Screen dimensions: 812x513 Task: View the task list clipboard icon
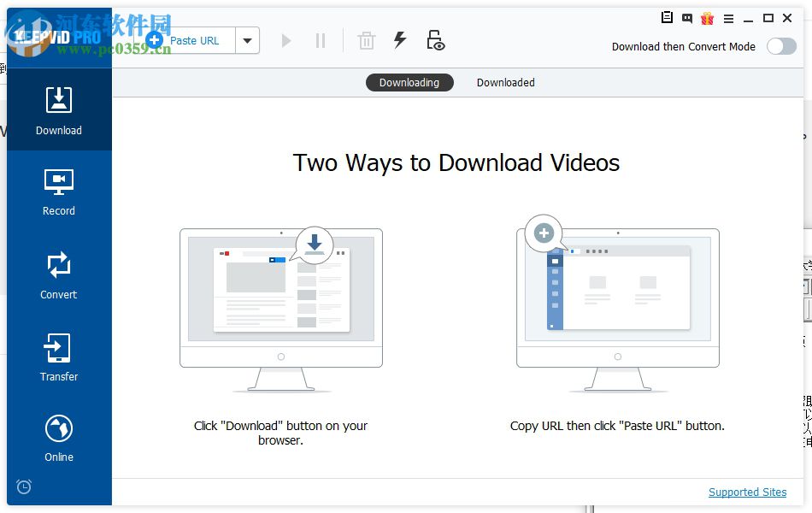[666, 17]
